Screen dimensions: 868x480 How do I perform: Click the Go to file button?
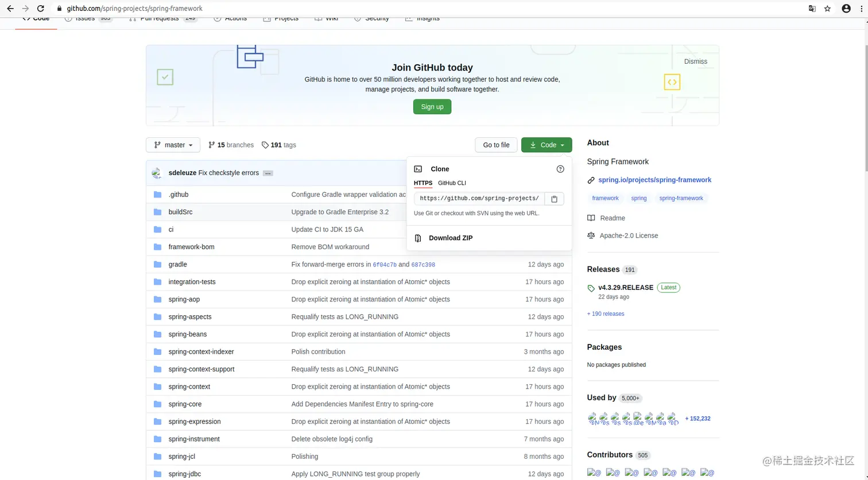496,145
